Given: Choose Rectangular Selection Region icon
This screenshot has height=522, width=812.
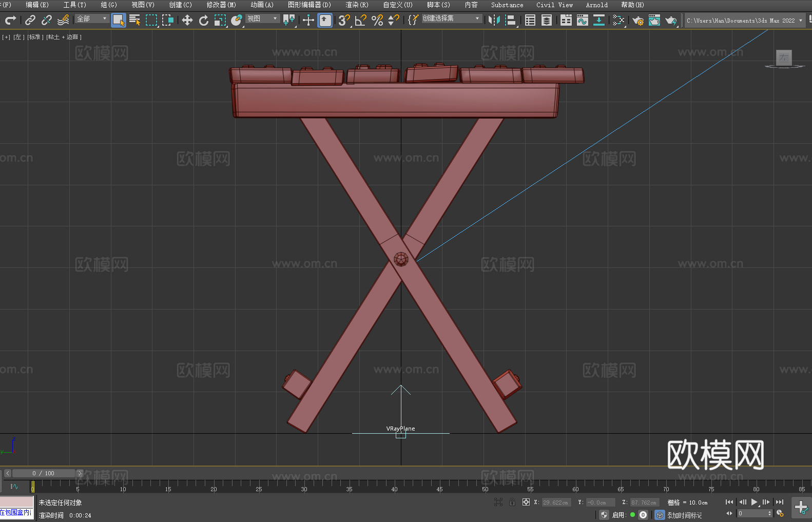Looking at the screenshot, I should click(151, 20).
